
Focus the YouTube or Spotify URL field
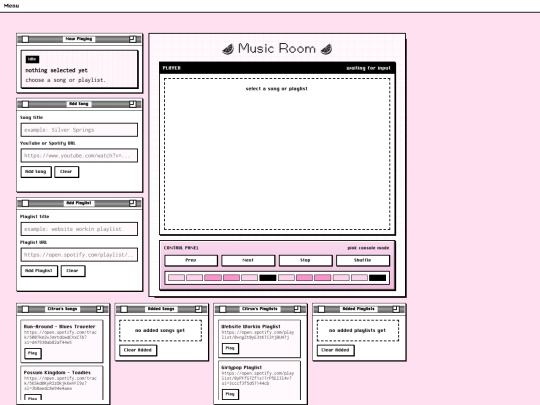click(79, 156)
